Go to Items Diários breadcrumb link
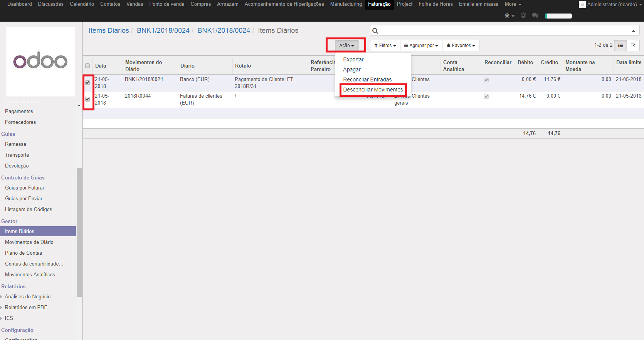 pyautogui.click(x=109, y=30)
